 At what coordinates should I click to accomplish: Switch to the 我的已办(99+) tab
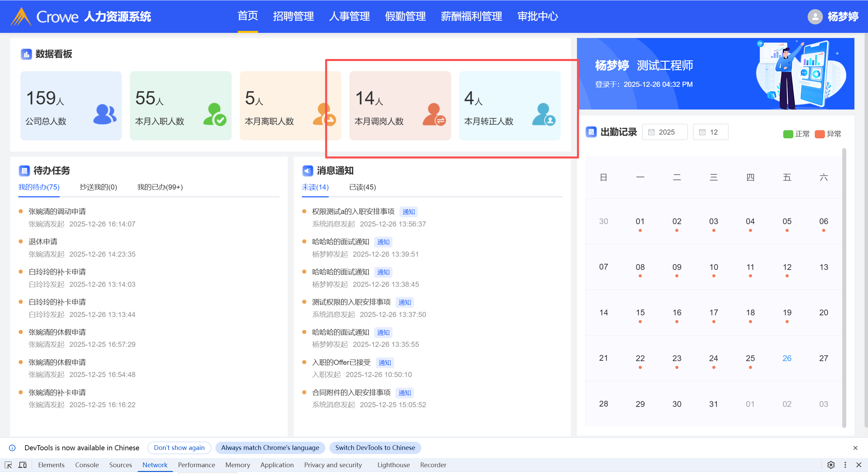coord(160,187)
